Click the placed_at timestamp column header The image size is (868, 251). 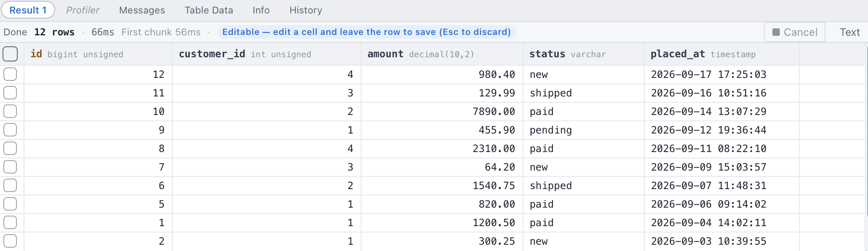[721, 54]
